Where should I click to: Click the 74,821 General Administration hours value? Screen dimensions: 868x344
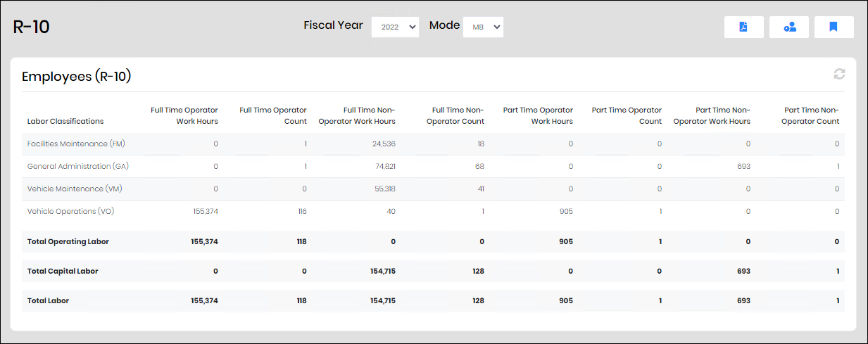(384, 166)
